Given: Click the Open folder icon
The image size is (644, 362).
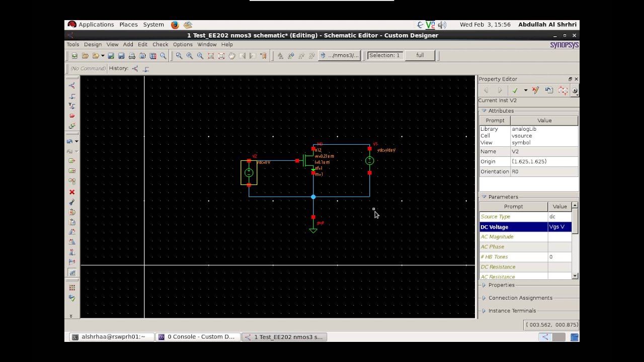Looking at the screenshot, I should pos(85,56).
